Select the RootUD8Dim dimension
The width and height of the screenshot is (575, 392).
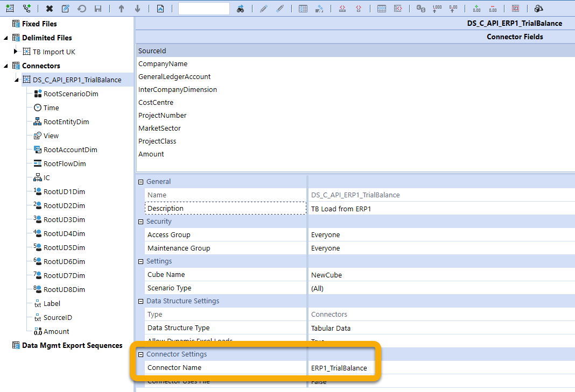coord(64,289)
